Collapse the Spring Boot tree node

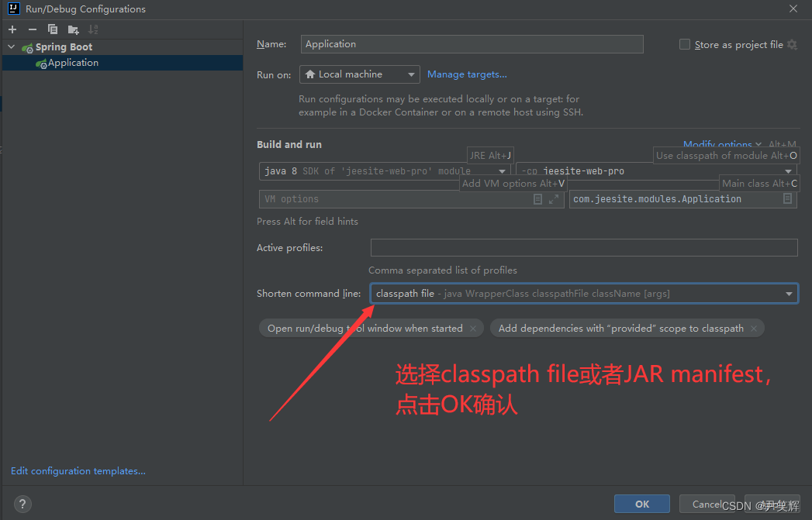(x=11, y=46)
